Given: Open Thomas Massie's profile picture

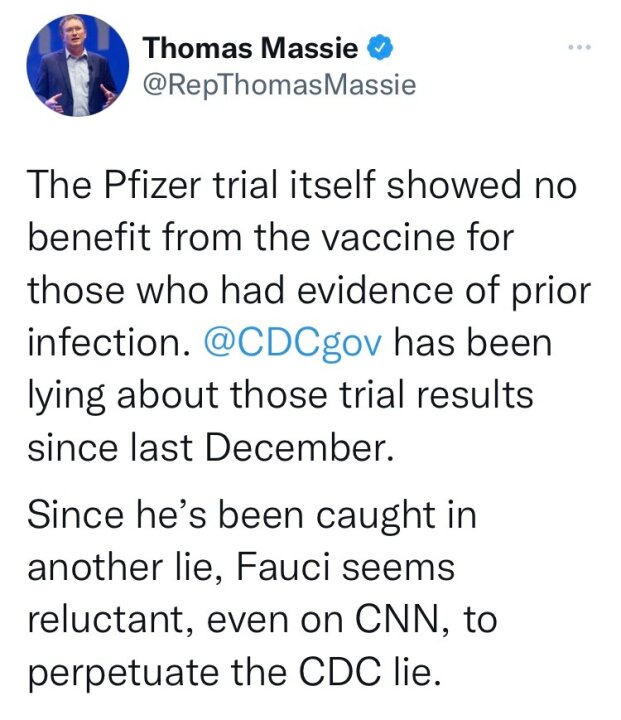Looking at the screenshot, I should 78,65.
